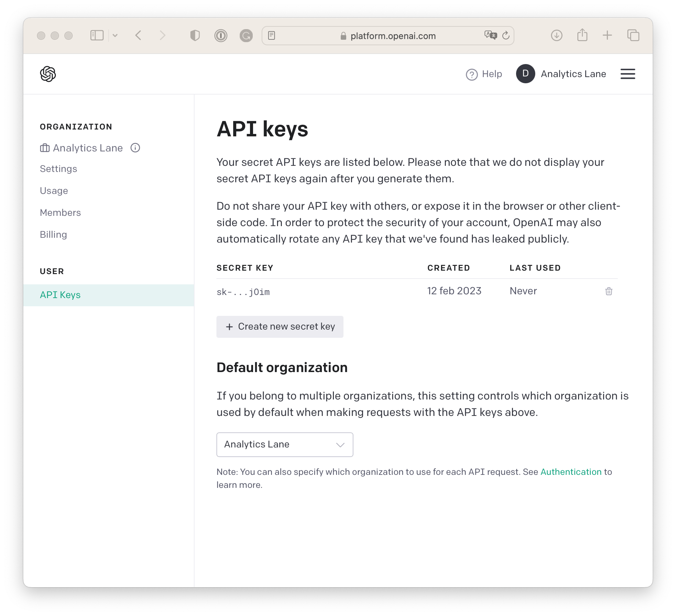Click the Help link text
The height and width of the screenshot is (616, 676).
point(492,74)
